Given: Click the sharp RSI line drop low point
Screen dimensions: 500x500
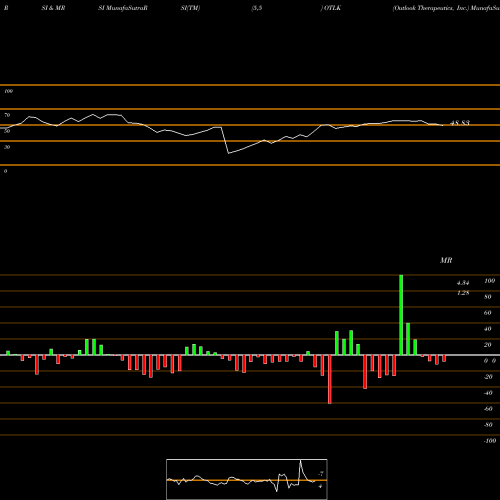Looking at the screenshot, I should tap(228, 153).
